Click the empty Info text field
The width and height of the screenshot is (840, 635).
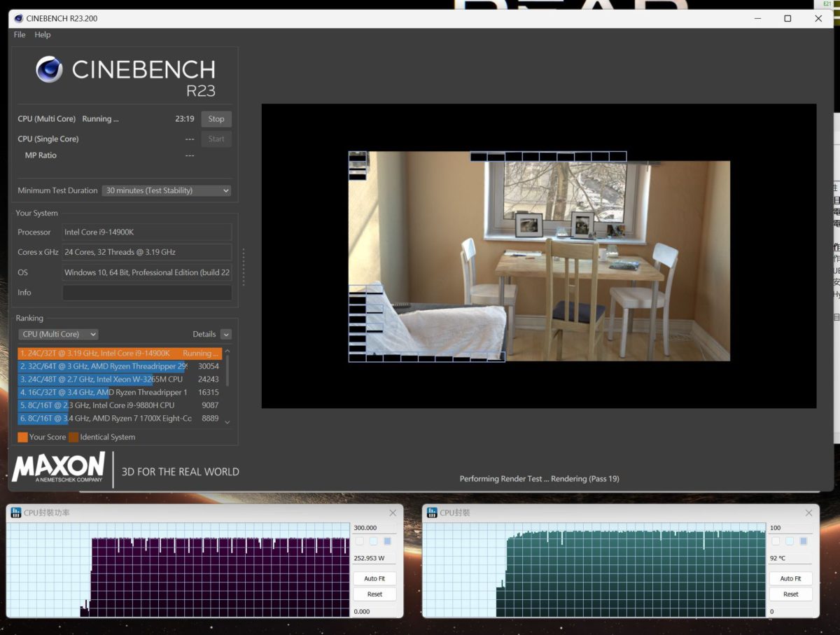pos(147,293)
